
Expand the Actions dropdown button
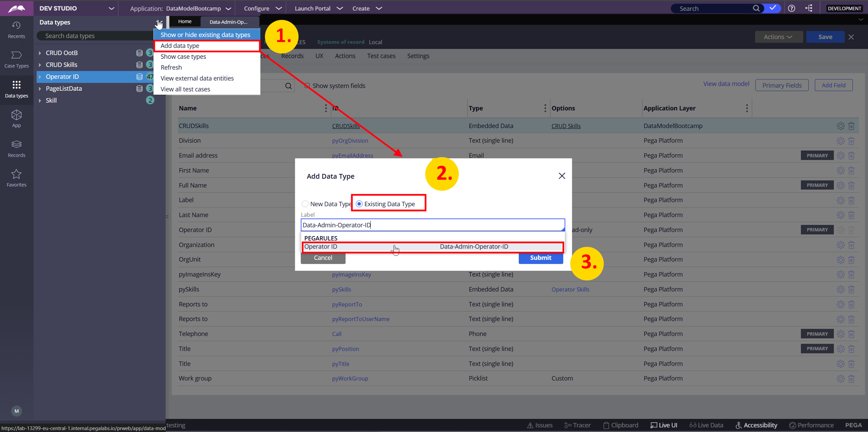pyautogui.click(x=778, y=37)
